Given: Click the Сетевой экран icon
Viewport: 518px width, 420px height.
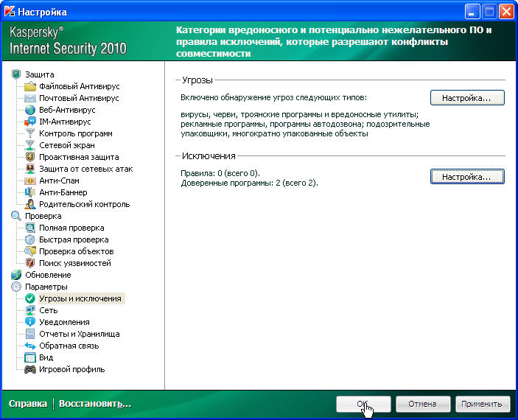Looking at the screenshot, I should point(29,145).
